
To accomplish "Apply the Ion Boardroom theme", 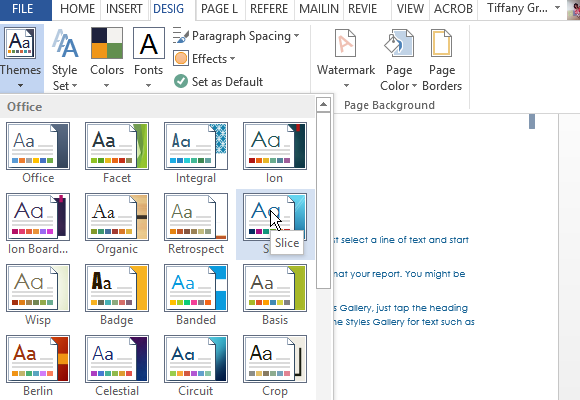I will click(x=38, y=224).
